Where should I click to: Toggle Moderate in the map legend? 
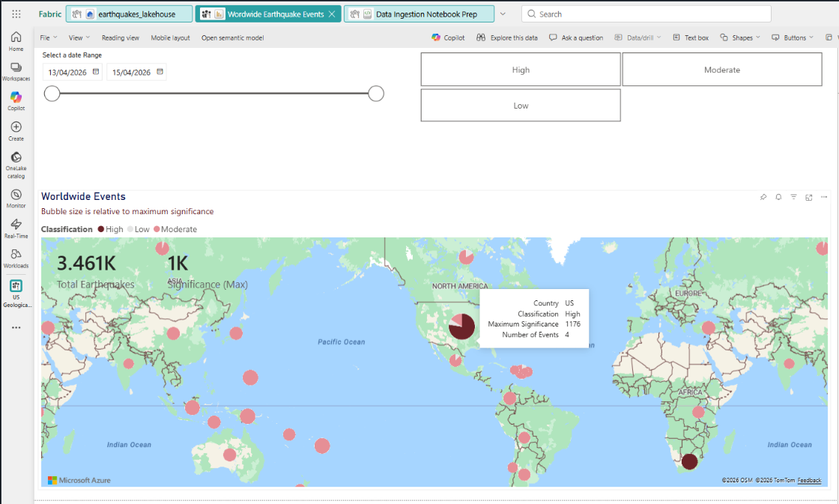pos(175,229)
